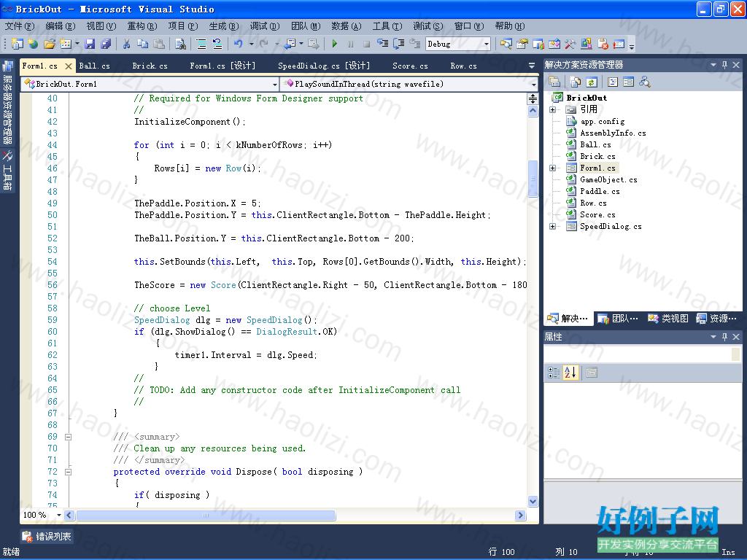Switch to the SpeedDialog.cs [设计] tab
The width and height of the screenshot is (747, 560).
(324, 66)
